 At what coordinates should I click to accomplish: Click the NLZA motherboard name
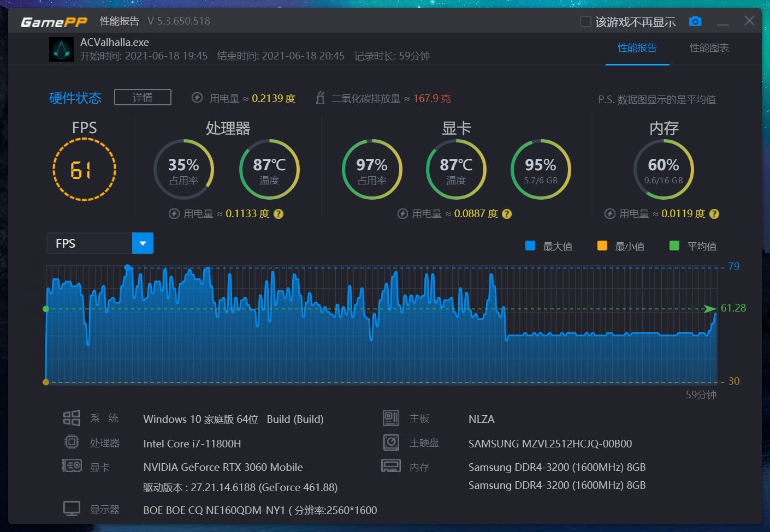[x=482, y=419]
